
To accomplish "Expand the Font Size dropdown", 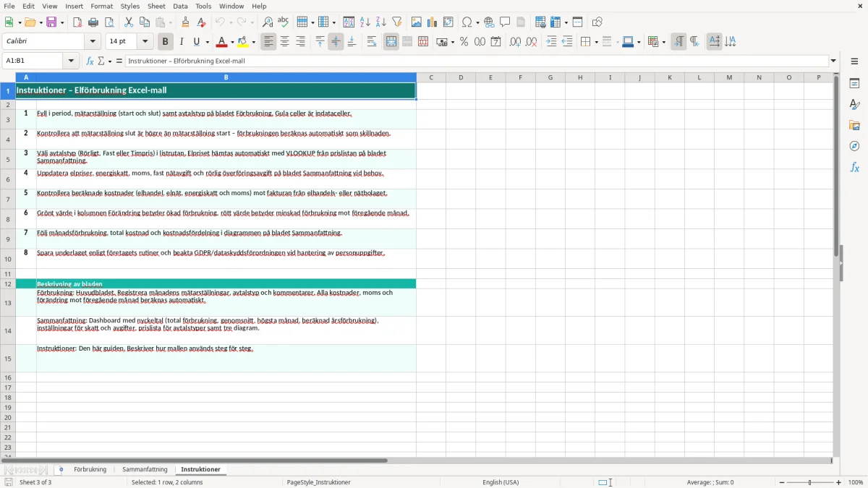I will pos(145,42).
